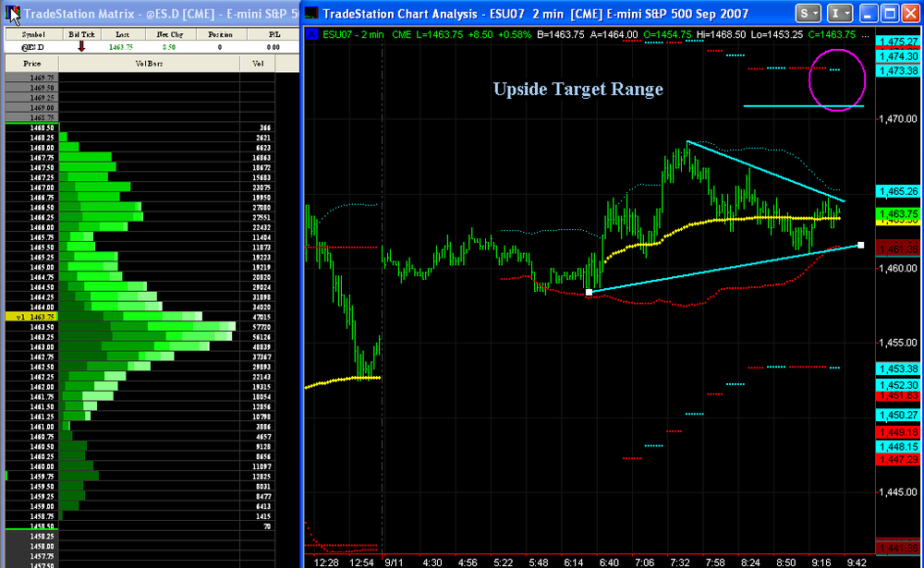Click the red 1,447.29 price axis label

[x=898, y=460]
